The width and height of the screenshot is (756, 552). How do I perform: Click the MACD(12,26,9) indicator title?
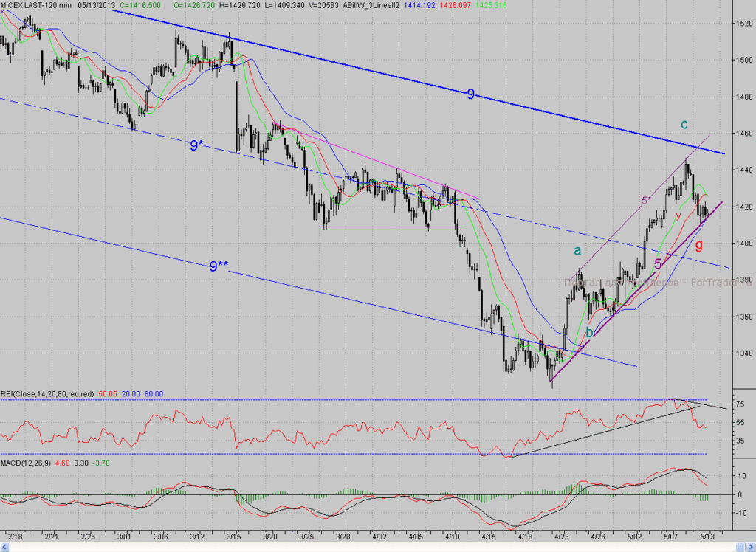[x=26, y=463]
